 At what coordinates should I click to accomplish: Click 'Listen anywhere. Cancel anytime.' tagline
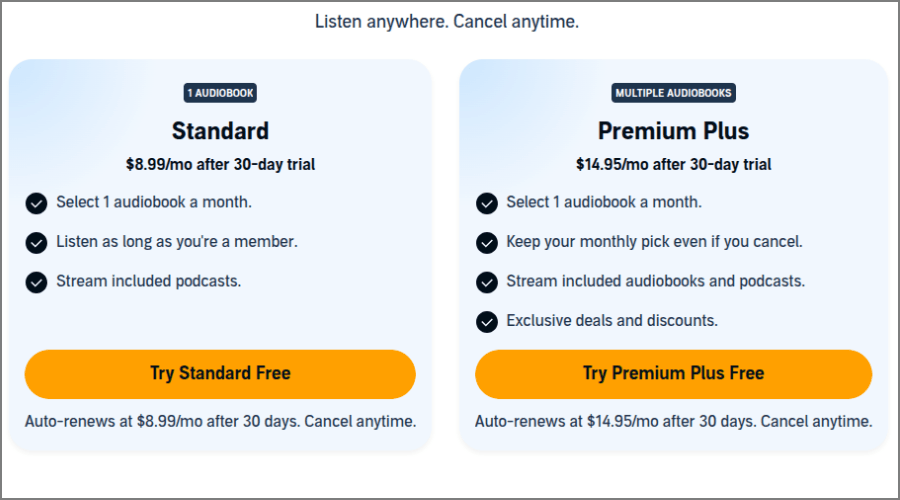(447, 21)
